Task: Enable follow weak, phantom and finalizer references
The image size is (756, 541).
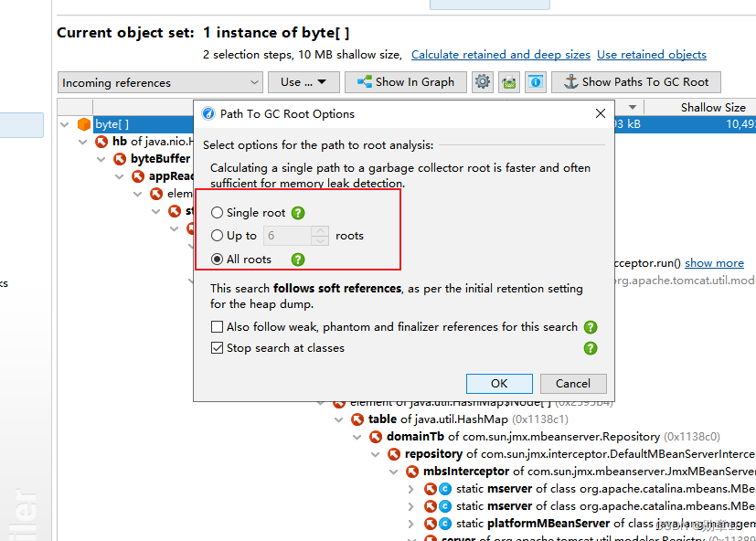Action: [217, 326]
